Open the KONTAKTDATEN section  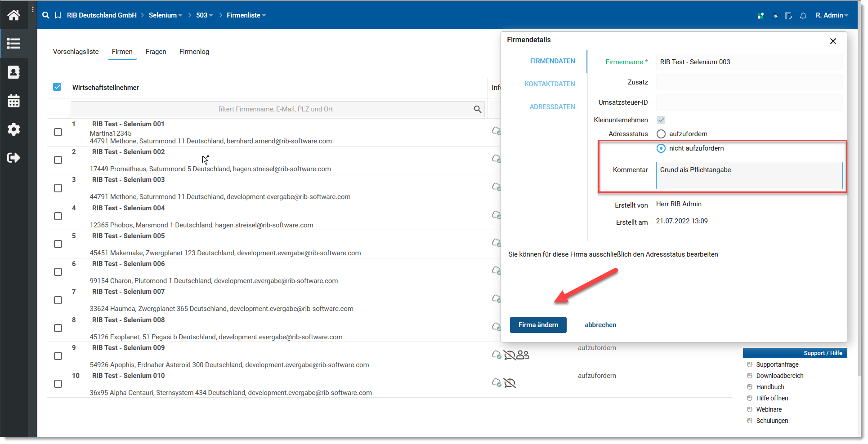coord(550,84)
